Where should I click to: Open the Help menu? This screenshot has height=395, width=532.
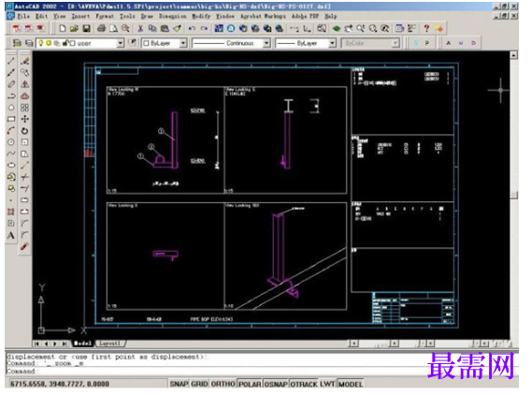coord(330,16)
